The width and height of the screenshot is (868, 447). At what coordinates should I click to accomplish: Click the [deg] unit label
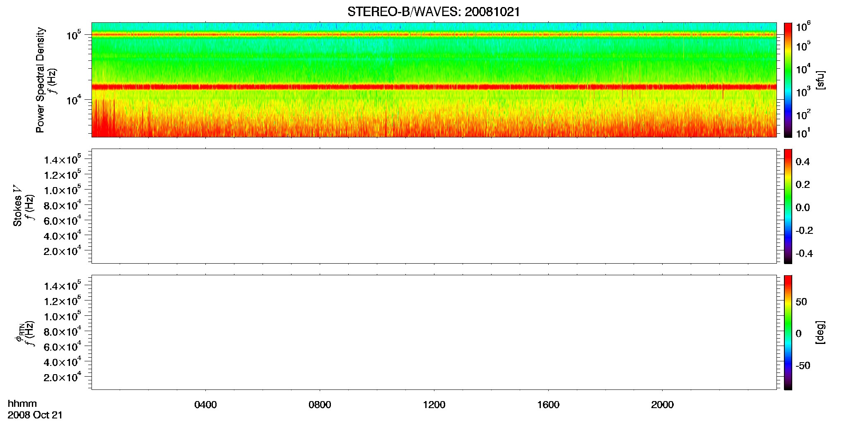click(820, 332)
